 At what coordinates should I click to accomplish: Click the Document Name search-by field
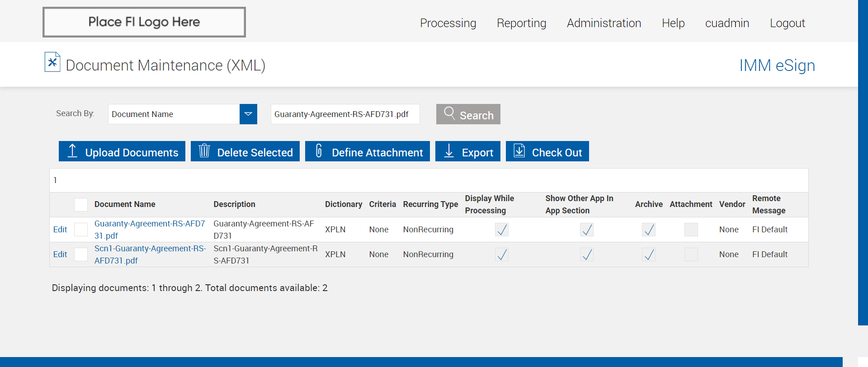point(174,114)
